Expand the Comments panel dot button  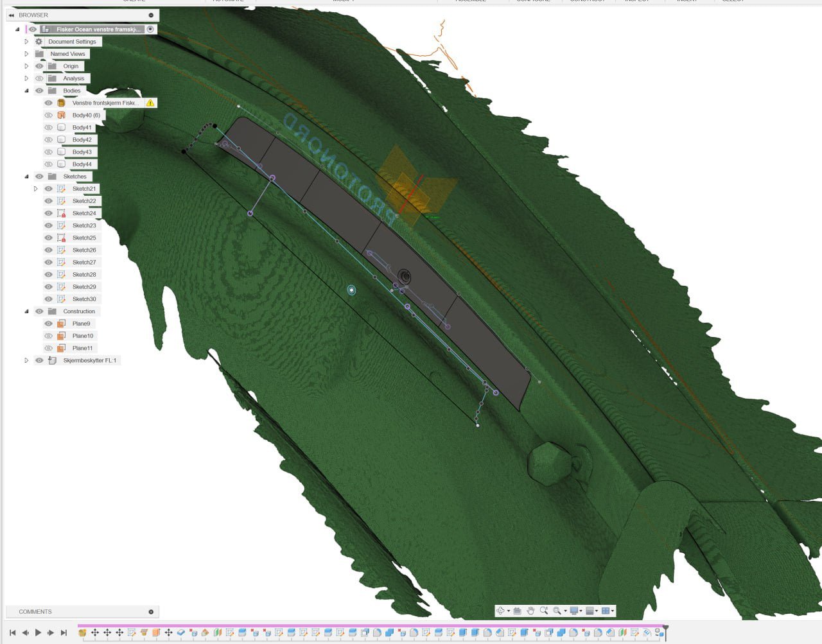(x=151, y=612)
